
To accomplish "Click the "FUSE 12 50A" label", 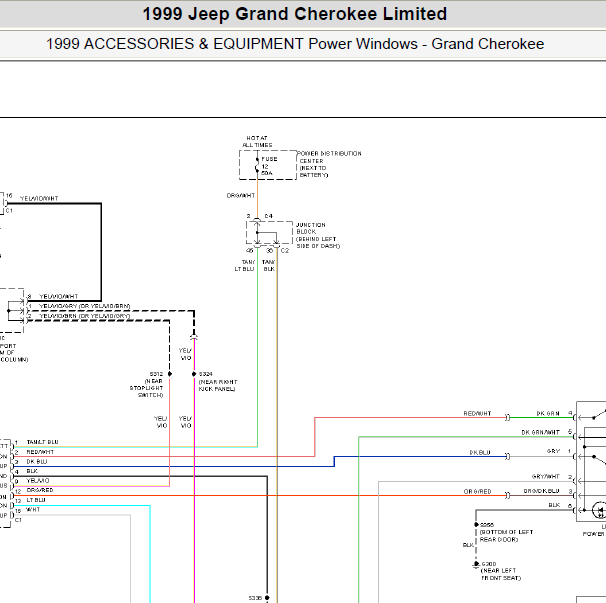I will click(x=269, y=166).
